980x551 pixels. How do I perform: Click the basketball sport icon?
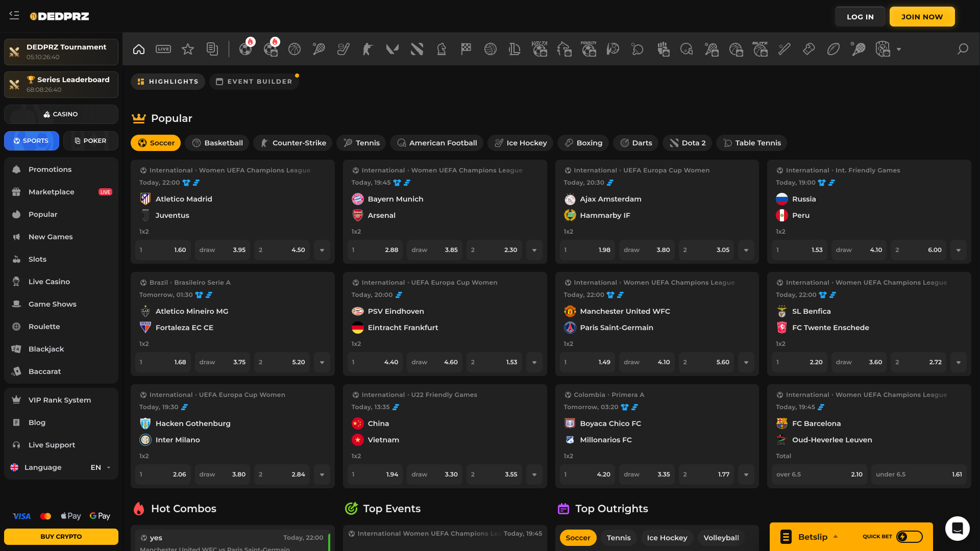294,49
